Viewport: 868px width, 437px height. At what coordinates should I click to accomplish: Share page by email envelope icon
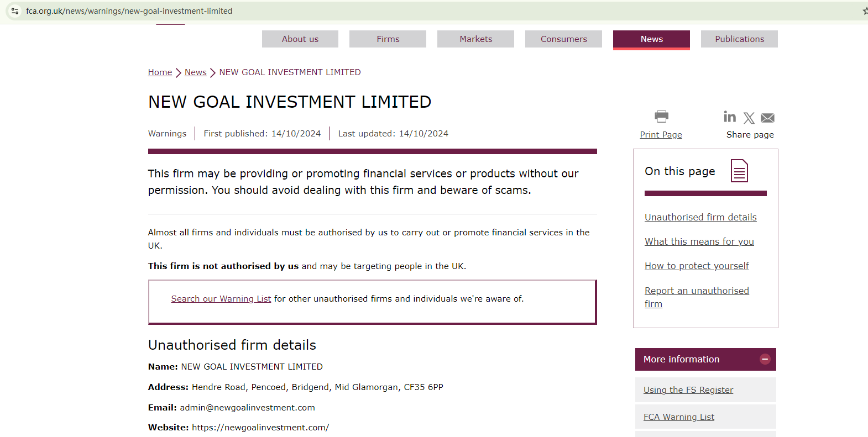[x=767, y=118]
